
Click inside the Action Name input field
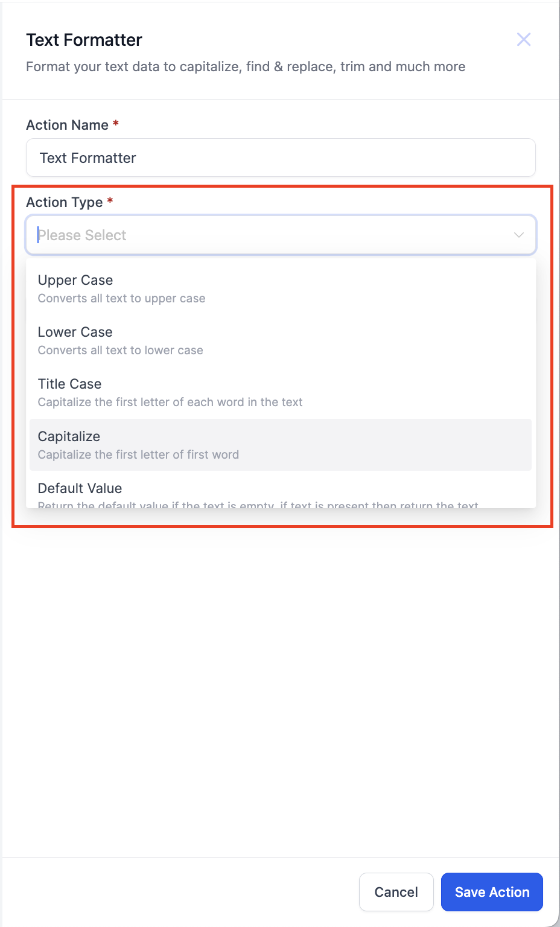pyautogui.click(x=281, y=158)
